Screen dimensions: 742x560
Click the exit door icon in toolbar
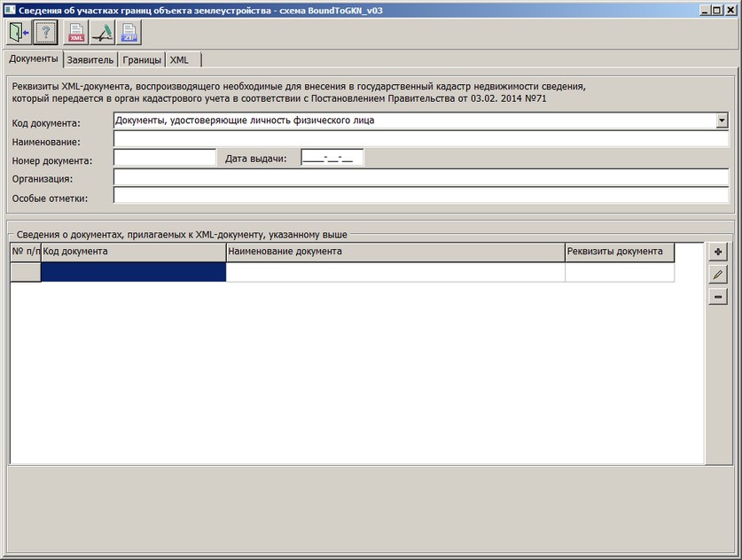tap(18, 33)
